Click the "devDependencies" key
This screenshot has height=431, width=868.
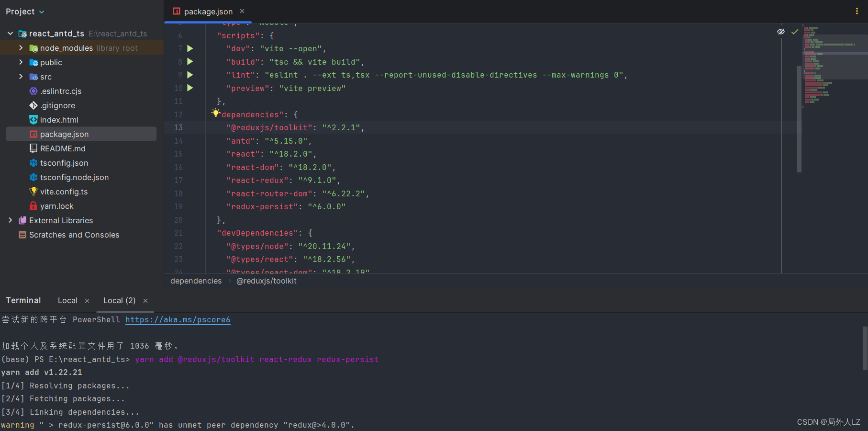tap(257, 233)
